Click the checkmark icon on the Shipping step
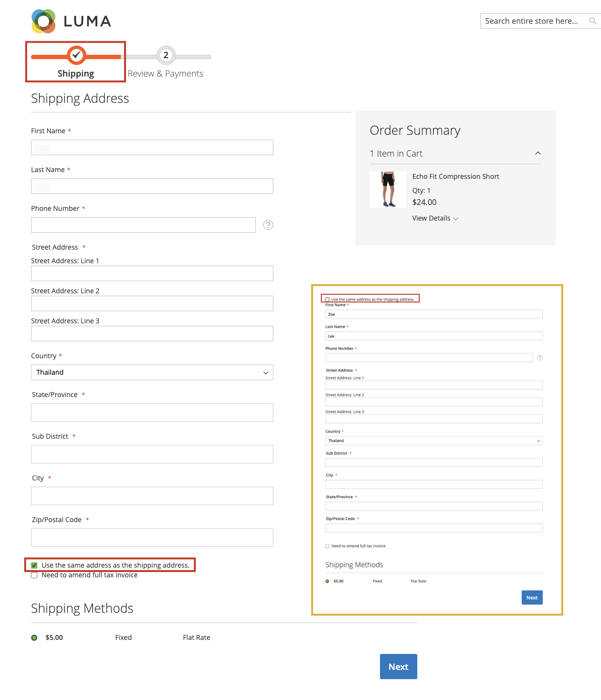The height and width of the screenshot is (700, 601). pyautogui.click(x=76, y=55)
